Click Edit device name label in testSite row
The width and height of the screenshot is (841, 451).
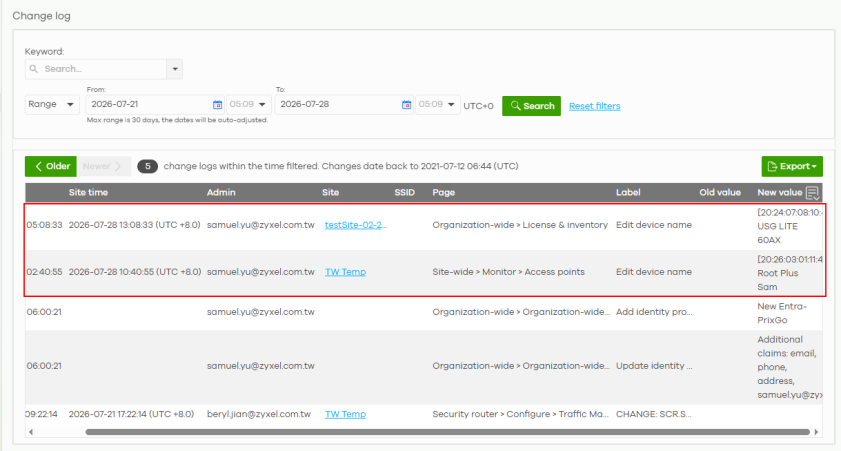[653, 225]
